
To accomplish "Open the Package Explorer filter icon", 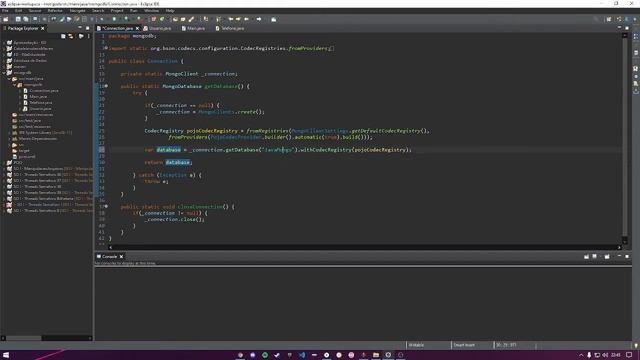I will [81, 36].
